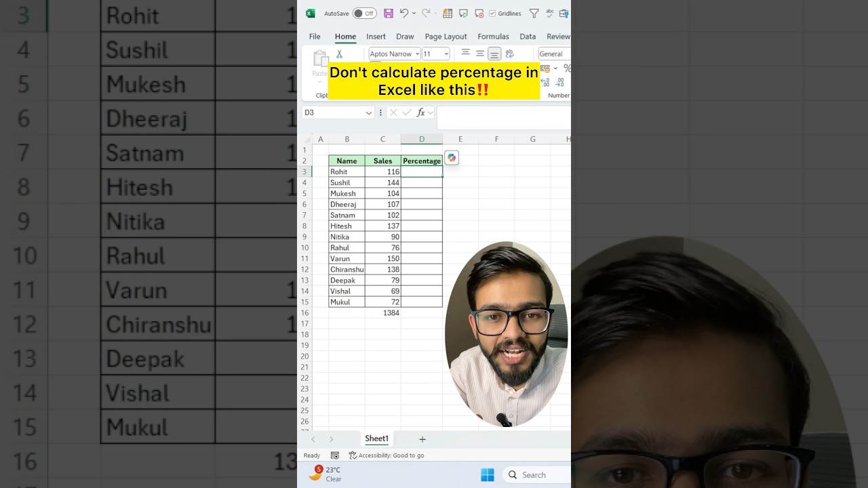
Task: Switch to the Draw tab
Action: click(405, 37)
